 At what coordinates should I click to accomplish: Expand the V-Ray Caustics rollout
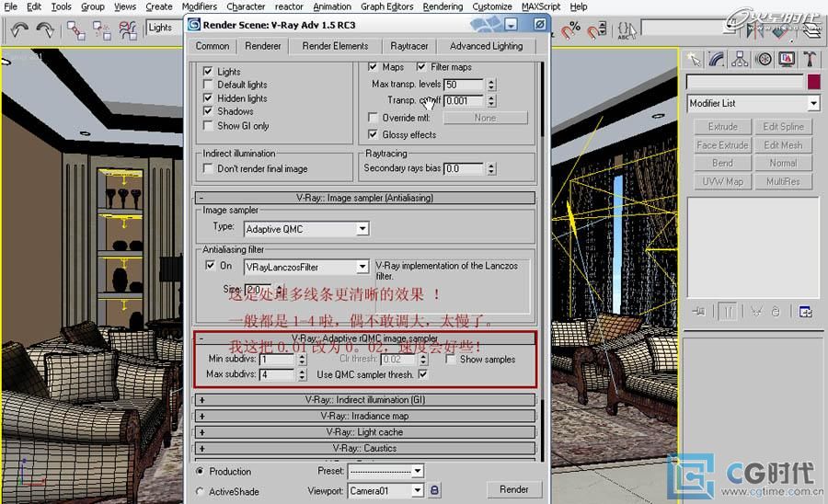tap(365, 448)
